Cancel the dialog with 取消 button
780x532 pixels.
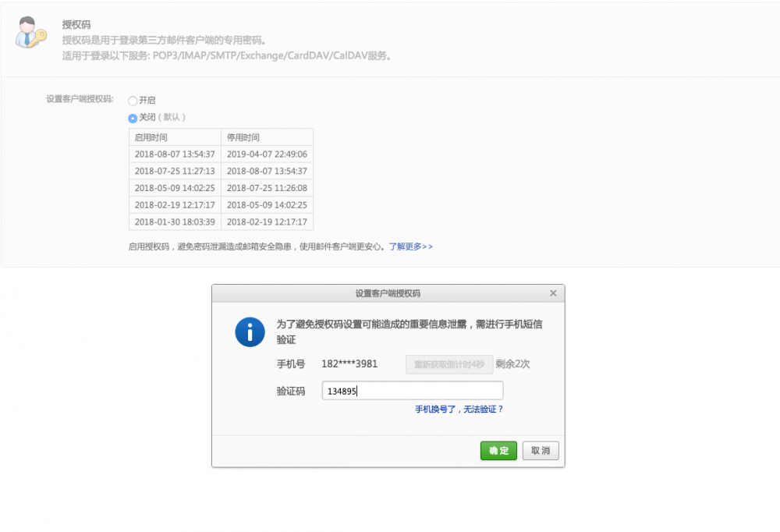(x=541, y=450)
